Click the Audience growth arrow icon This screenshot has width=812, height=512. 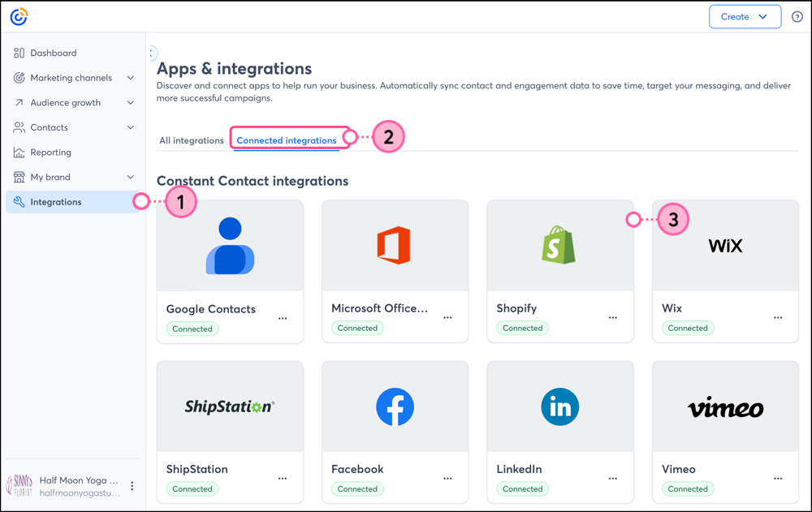pos(19,102)
